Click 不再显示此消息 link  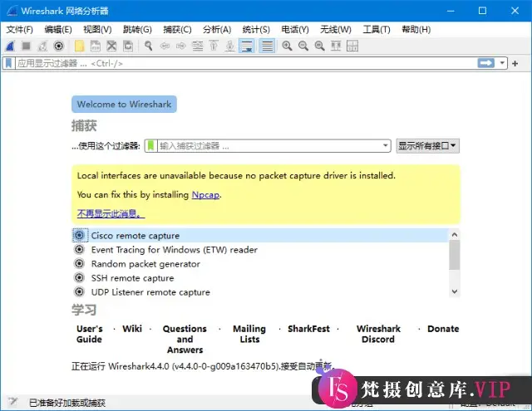[111, 213]
